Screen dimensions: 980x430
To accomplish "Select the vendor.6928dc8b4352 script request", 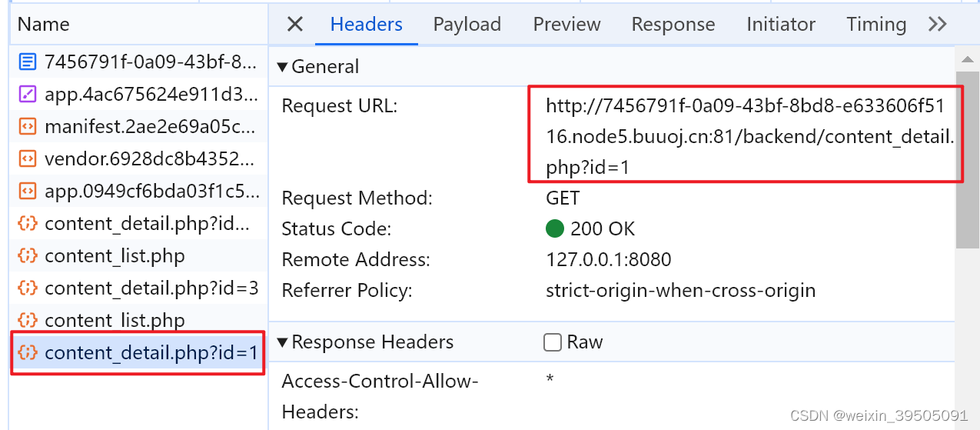I will (x=139, y=158).
